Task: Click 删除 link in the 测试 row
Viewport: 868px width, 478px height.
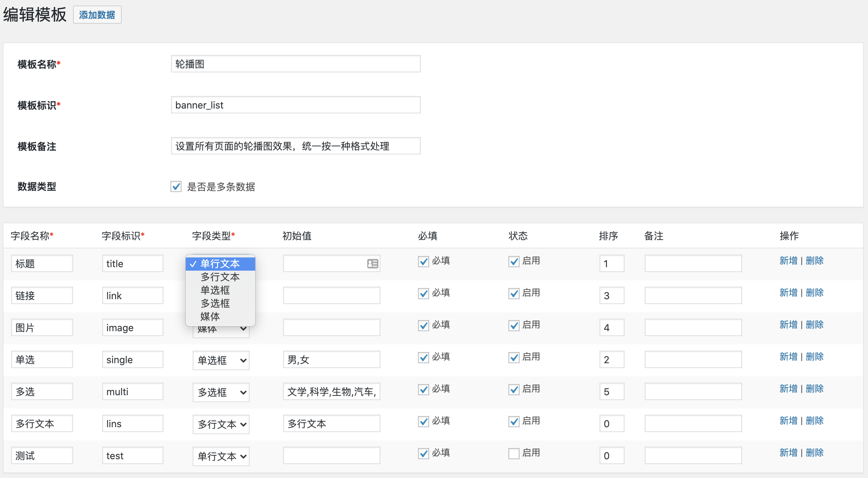Action: coord(814,453)
